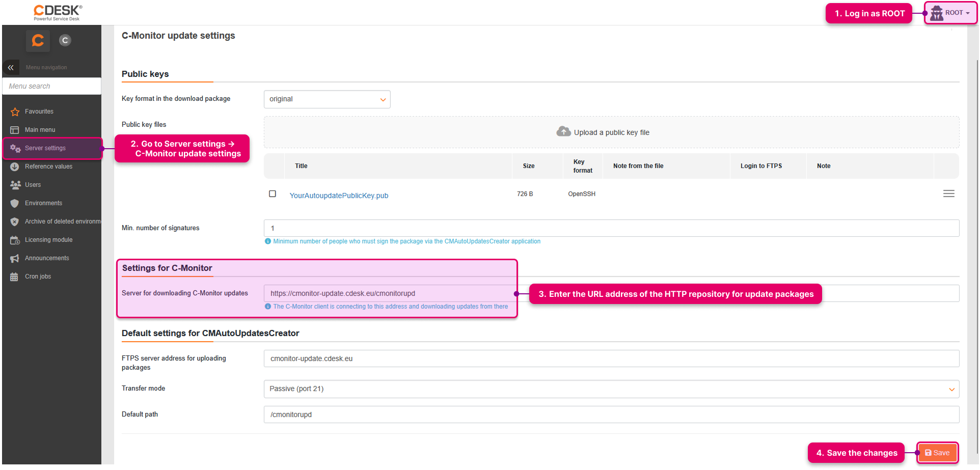Open row menu for YourAutoupdatePublicKey.pub
This screenshot has height=470, width=980.
pyautogui.click(x=948, y=193)
